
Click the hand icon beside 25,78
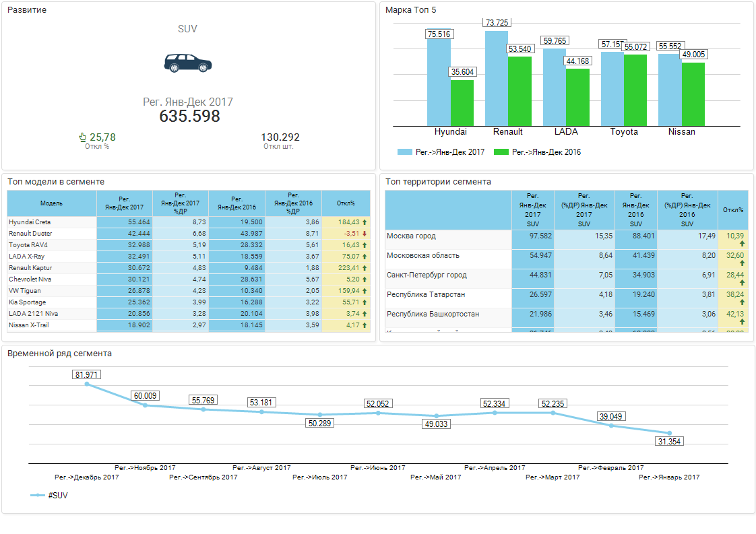[x=83, y=137]
